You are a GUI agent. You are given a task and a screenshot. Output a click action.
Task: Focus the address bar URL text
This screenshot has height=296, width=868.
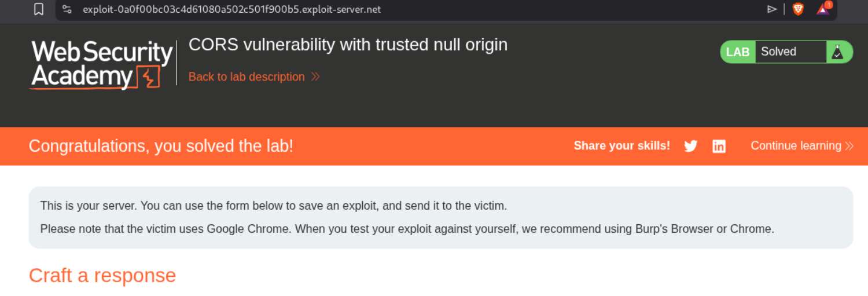click(231, 9)
